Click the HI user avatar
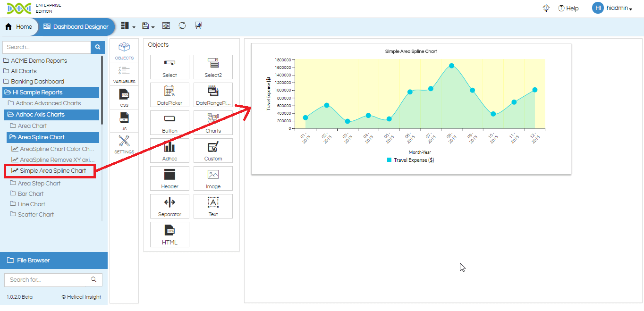The width and height of the screenshot is (644, 311). tap(598, 8)
